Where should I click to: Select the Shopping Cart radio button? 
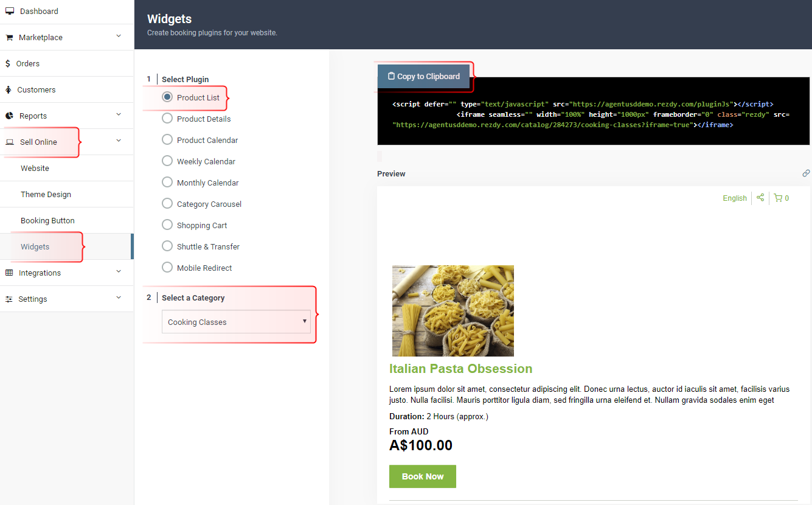[167, 225]
